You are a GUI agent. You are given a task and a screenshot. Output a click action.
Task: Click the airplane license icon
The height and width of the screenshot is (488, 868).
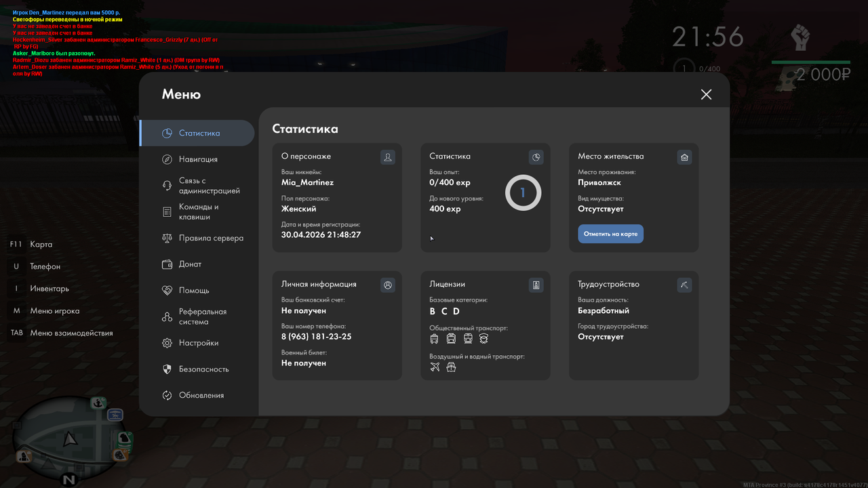[435, 367]
